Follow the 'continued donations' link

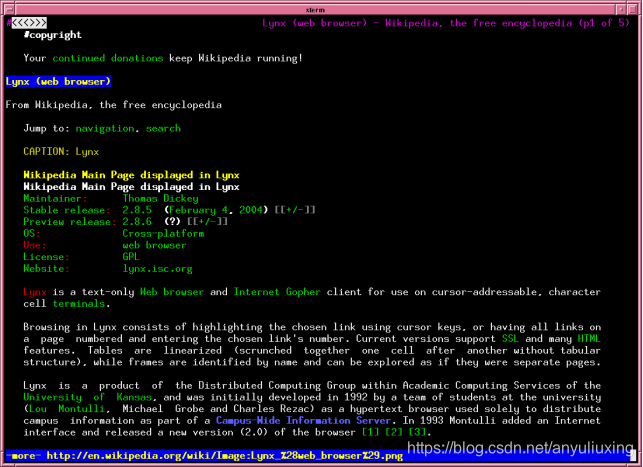tap(108, 58)
